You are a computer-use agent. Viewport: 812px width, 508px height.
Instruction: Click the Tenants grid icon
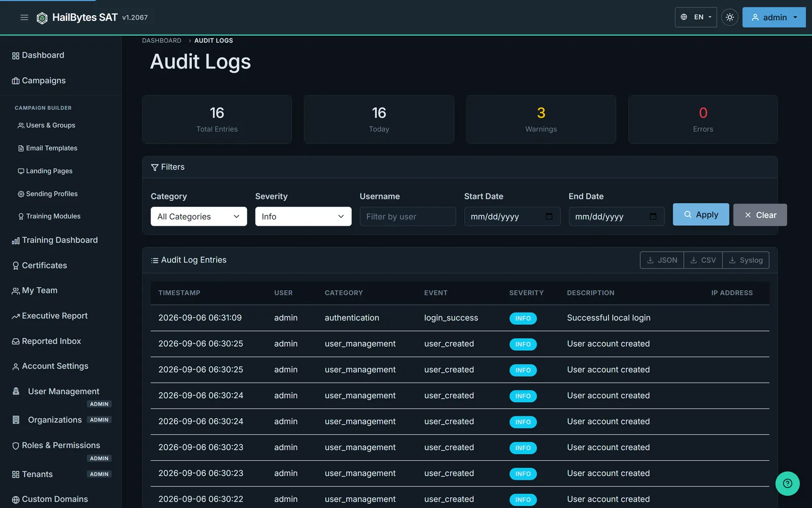click(16, 474)
